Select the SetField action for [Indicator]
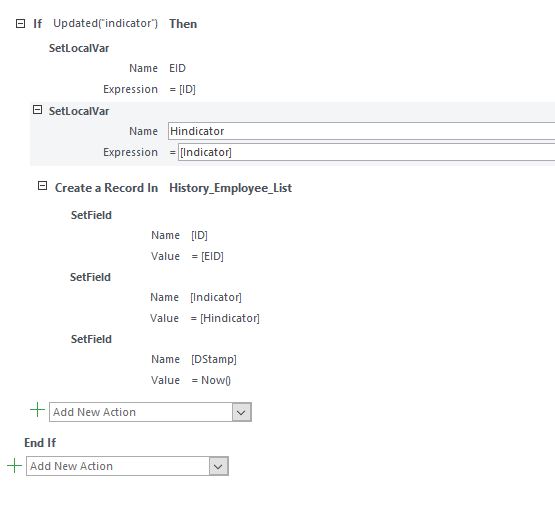Viewport: 555px width, 507px height. [x=90, y=277]
